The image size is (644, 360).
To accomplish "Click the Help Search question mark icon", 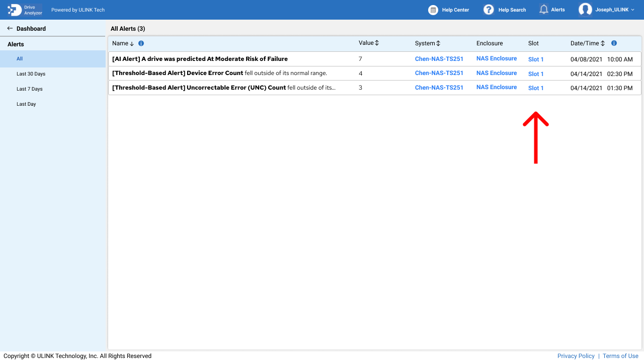I will tap(489, 10).
